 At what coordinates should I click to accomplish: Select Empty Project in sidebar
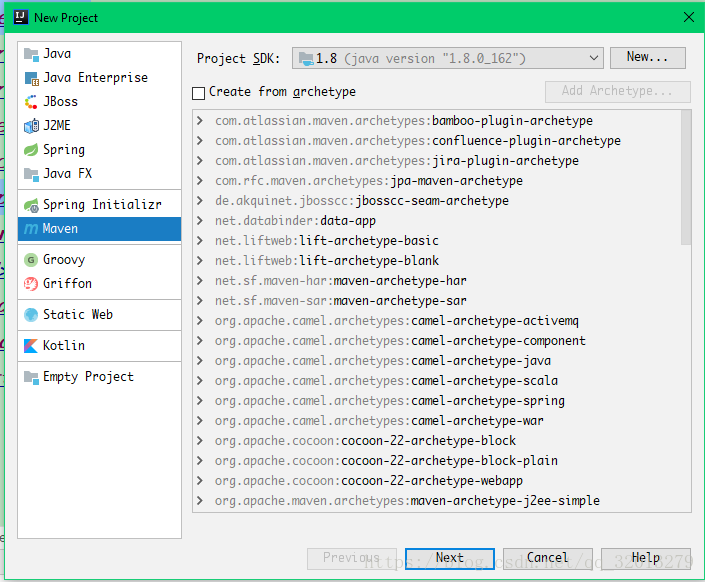click(99, 377)
